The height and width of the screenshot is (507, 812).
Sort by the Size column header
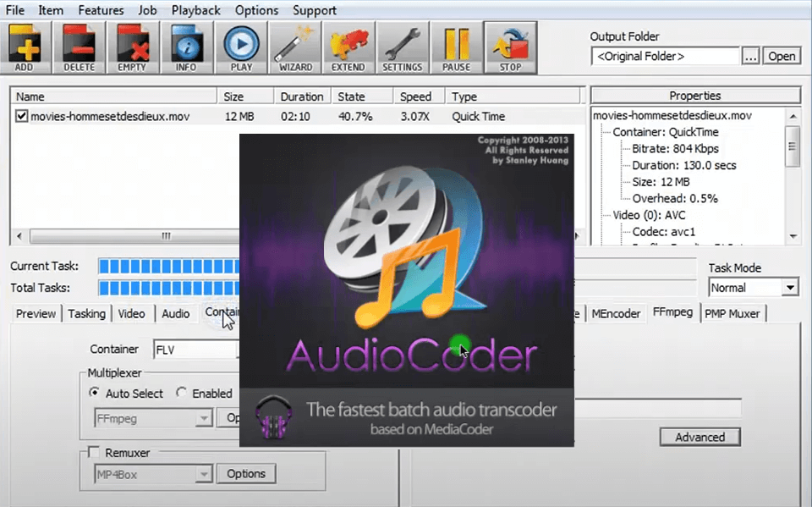coord(245,96)
